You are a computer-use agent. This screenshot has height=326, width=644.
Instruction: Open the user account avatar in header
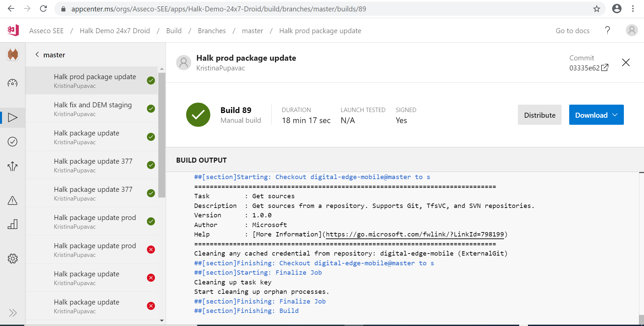click(x=632, y=31)
